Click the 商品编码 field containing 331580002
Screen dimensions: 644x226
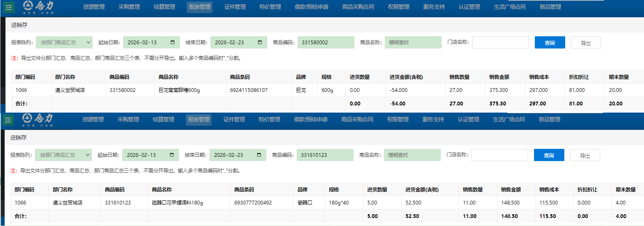[x=326, y=43]
